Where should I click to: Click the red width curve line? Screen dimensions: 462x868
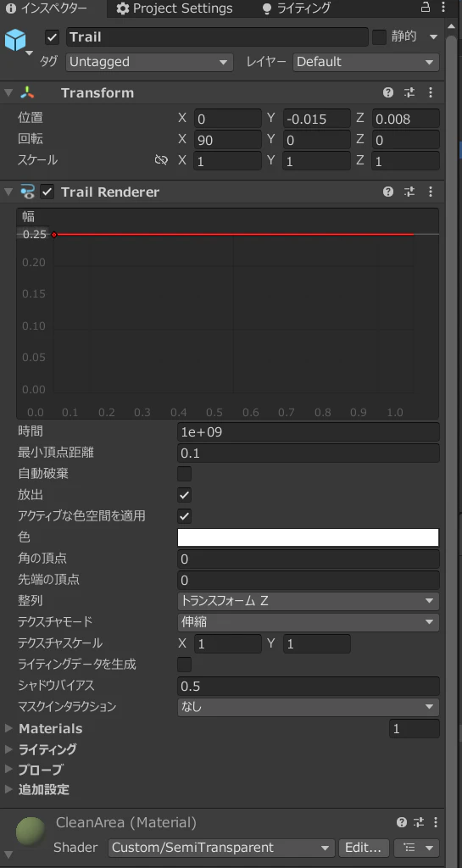pos(233,235)
